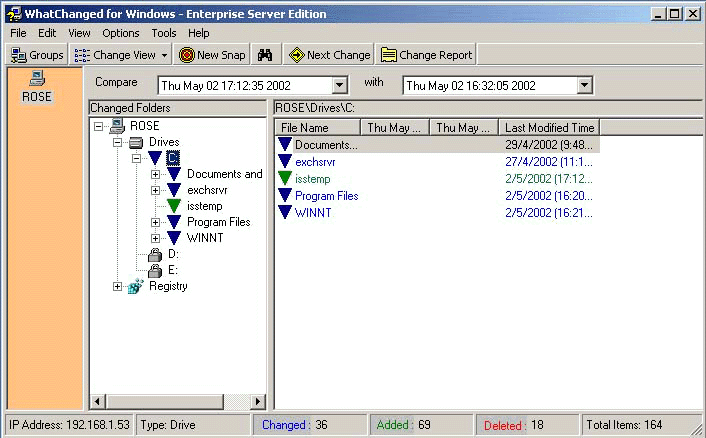Click 'Total Items: 164' in status bar

(x=624, y=425)
